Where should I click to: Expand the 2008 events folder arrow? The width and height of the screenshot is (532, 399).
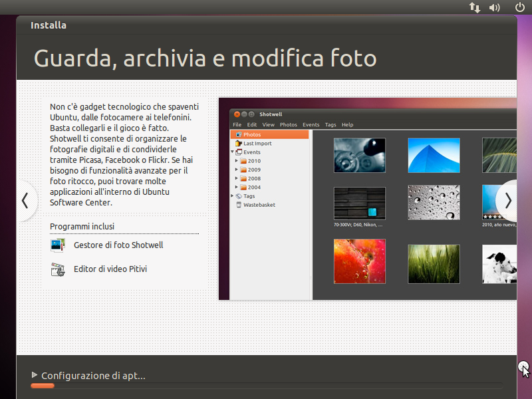click(x=237, y=178)
